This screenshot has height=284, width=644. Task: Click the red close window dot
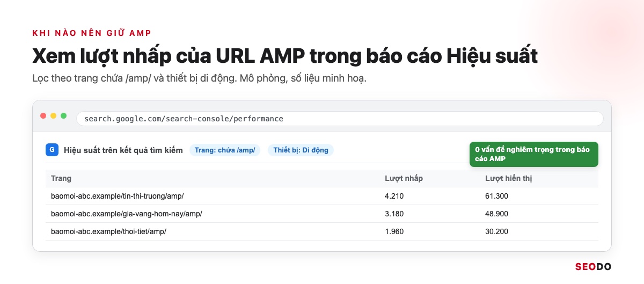[x=43, y=116]
